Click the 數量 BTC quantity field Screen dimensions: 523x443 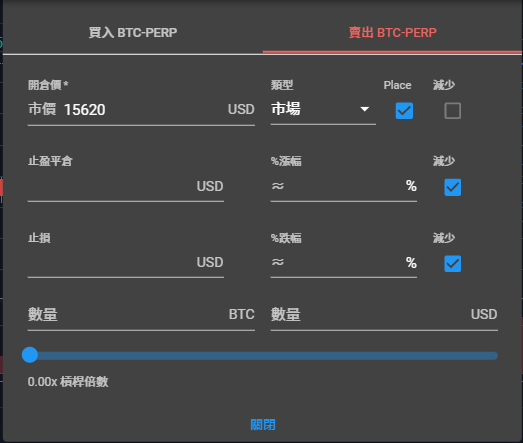click(x=141, y=315)
